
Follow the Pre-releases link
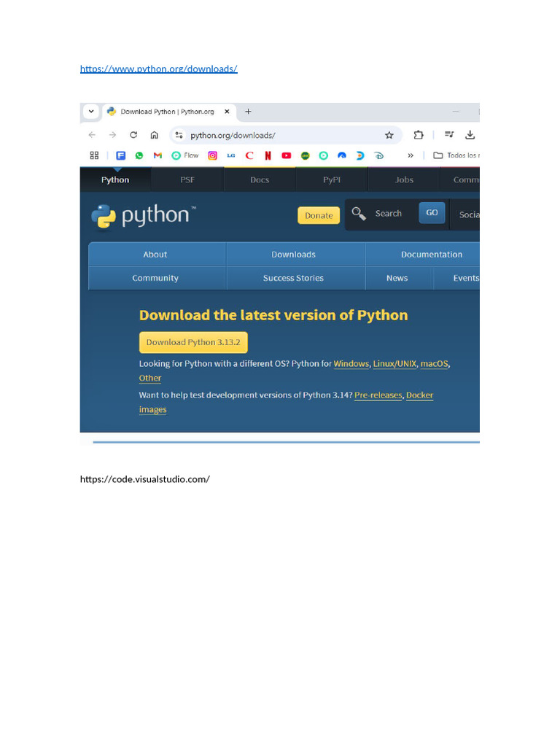click(378, 395)
